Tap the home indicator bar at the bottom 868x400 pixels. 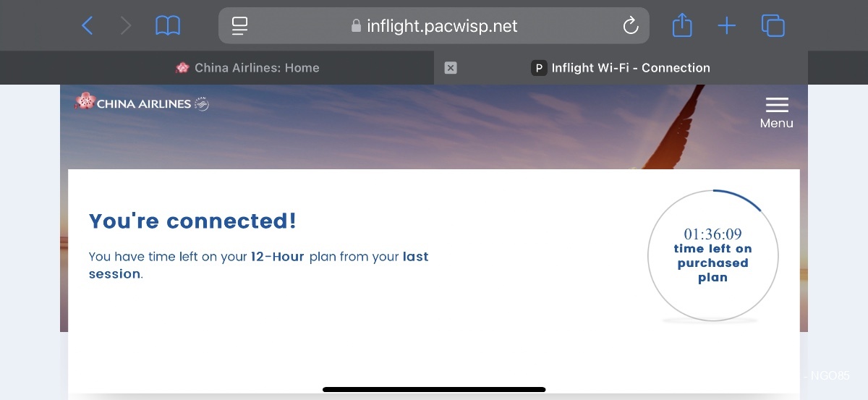[x=434, y=390]
